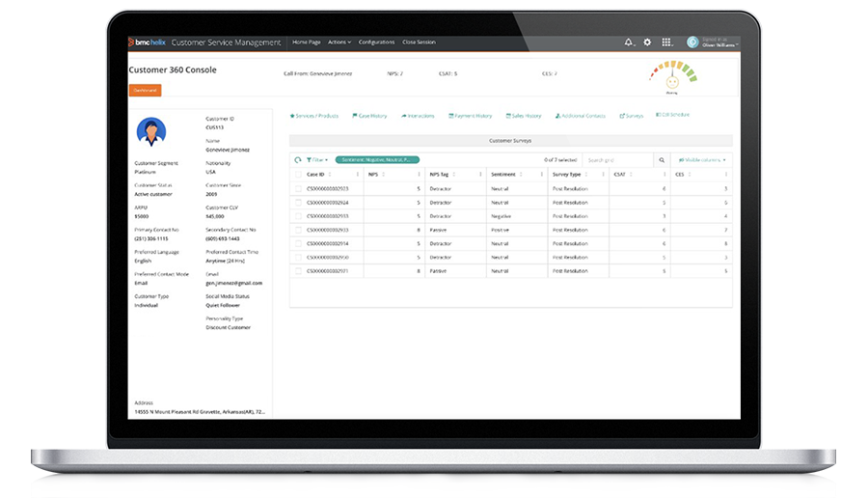
Task: Open the apps grid launcher icon
Action: pyautogui.click(x=665, y=42)
